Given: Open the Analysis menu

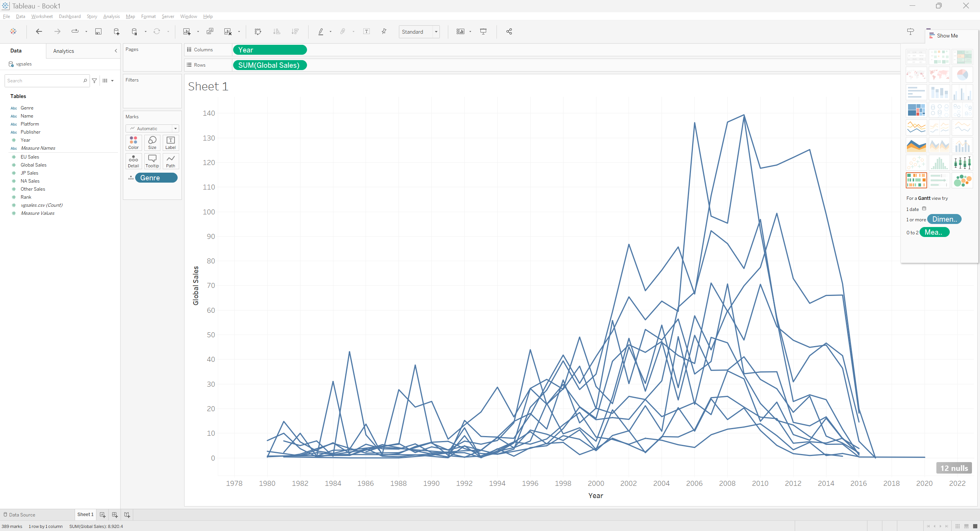Looking at the screenshot, I should [111, 16].
